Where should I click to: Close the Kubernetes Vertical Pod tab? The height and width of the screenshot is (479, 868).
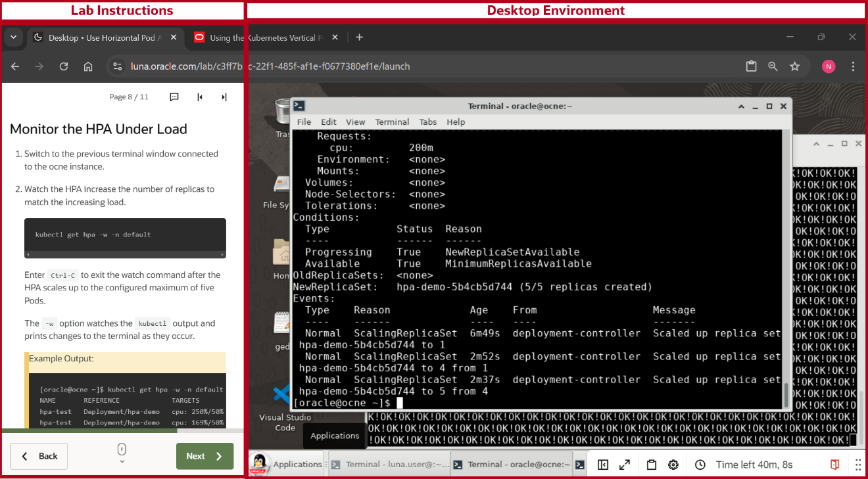point(335,37)
